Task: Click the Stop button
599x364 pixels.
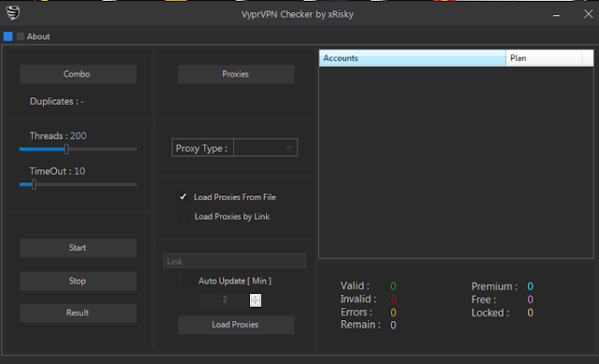Action: [x=78, y=281]
